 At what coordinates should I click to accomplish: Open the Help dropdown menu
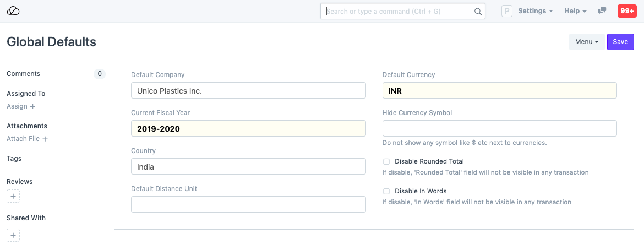(x=575, y=11)
